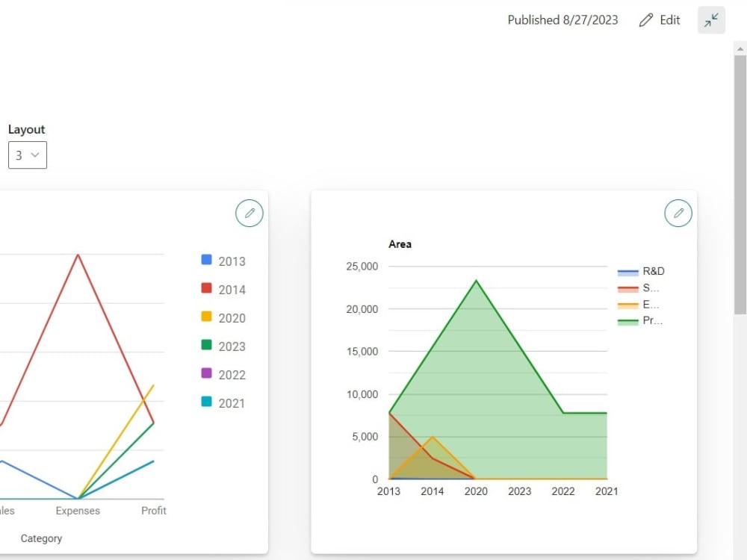Image resolution: width=747 pixels, height=560 pixels.
Task: Open the Layout dropdown
Action: coord(27,155)
